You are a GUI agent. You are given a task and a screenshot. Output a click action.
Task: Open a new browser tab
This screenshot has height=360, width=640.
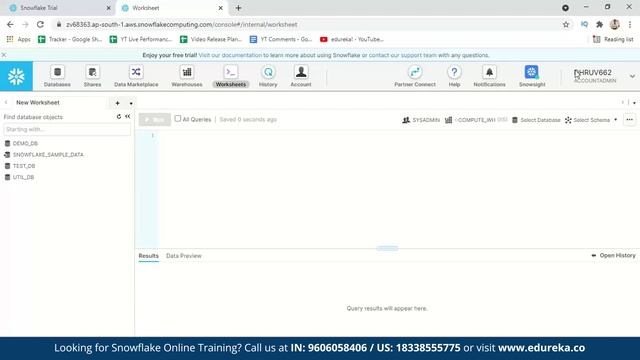coord(238,8)
